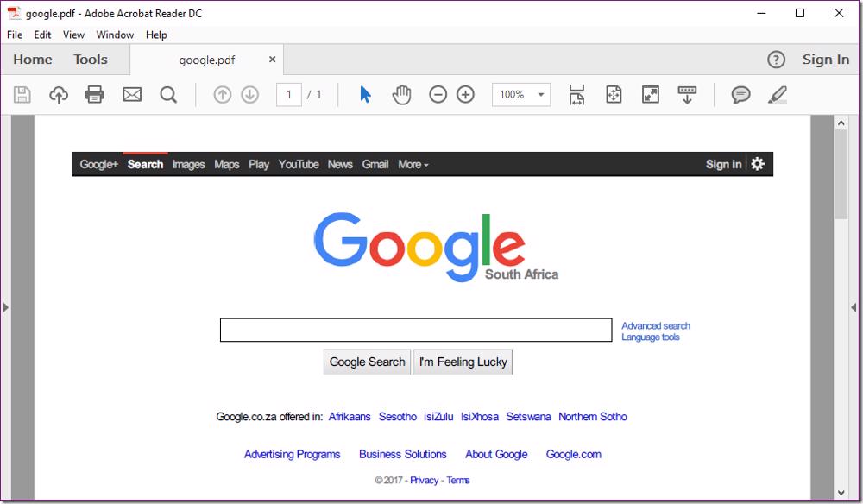Select the Highlight pen tool

click(x=778, y=95)
